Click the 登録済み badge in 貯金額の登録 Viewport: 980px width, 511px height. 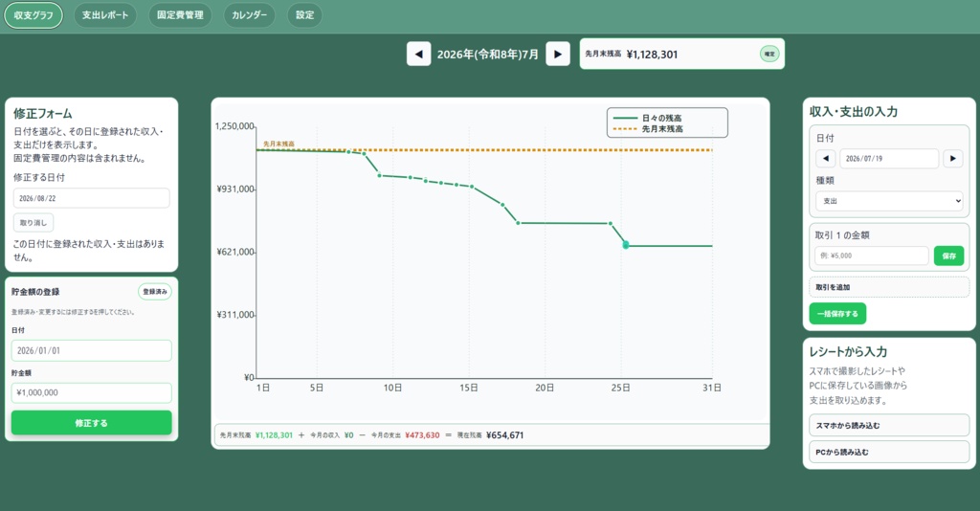pyautogui.click(x=154, y=292)
